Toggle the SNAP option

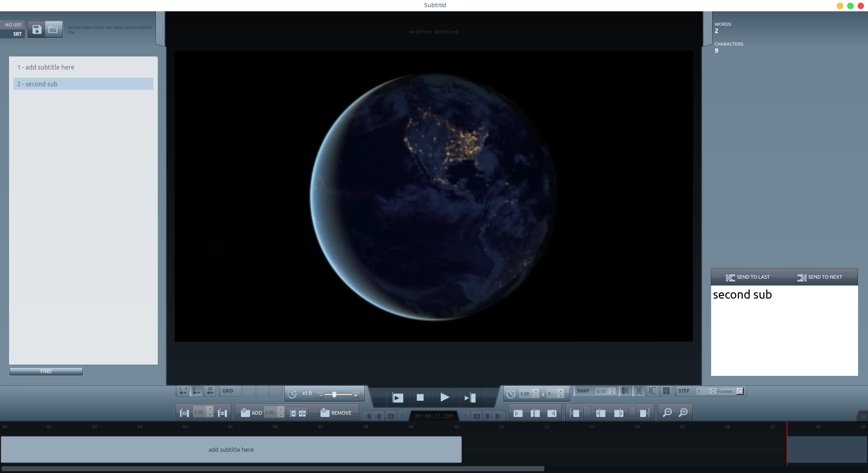(x=583, y=391)
